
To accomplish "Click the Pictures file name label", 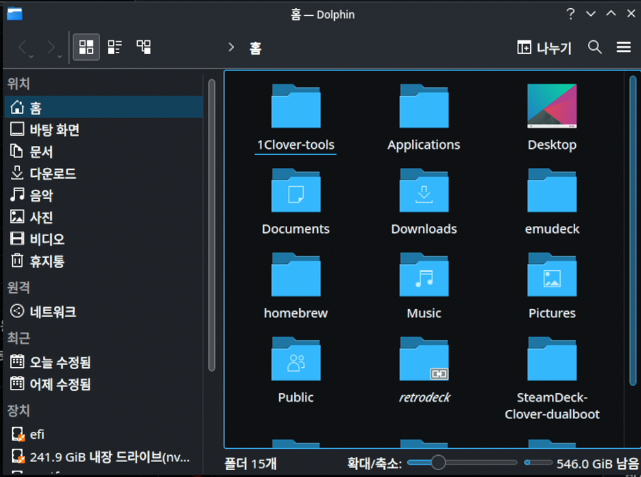I will click(x=552, y=313).
